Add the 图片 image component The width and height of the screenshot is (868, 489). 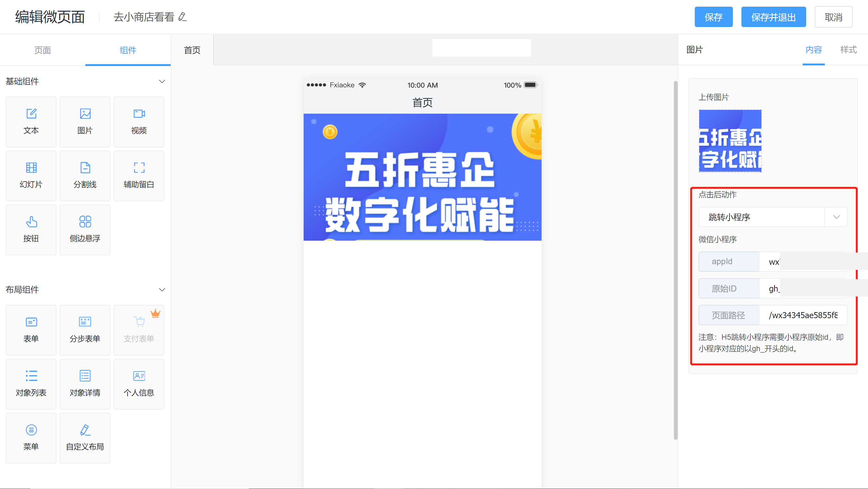[x=85, y=122]
